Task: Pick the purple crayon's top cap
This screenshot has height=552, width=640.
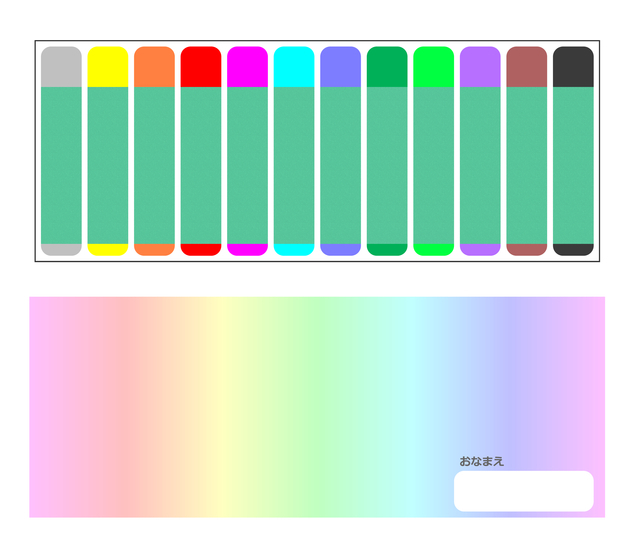Action: 480,67
